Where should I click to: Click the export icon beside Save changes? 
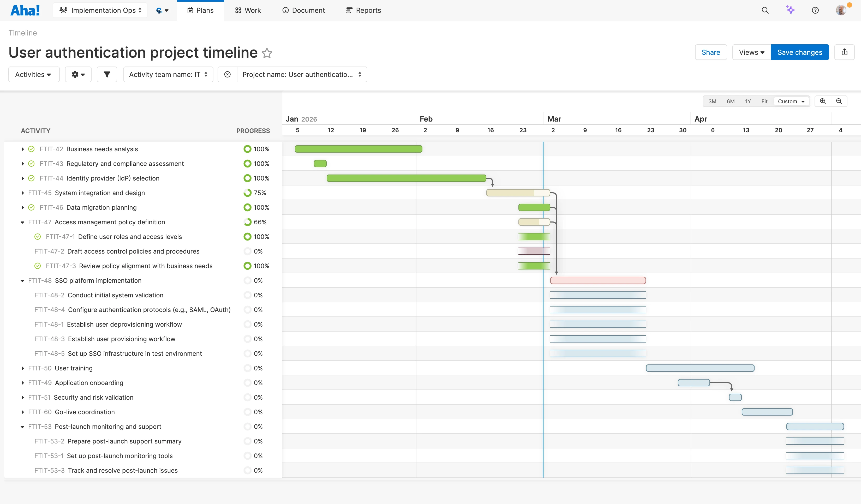pos(845,52)
